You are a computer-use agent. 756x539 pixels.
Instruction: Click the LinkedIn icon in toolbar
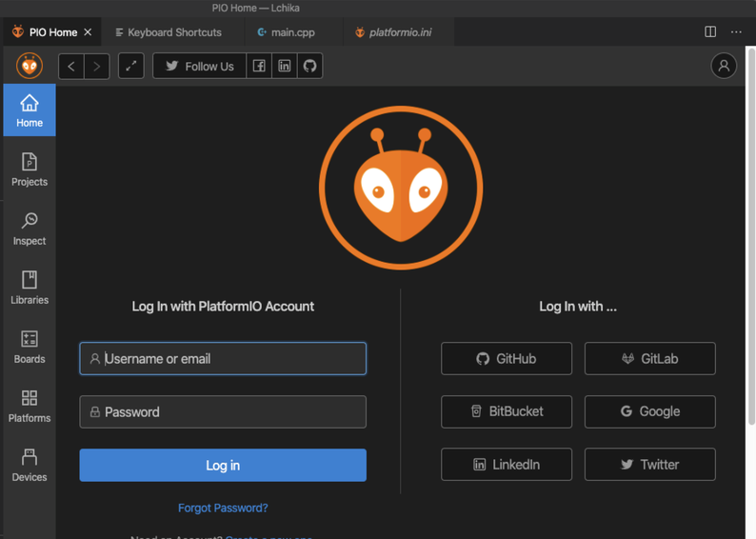tap(284, 66)
